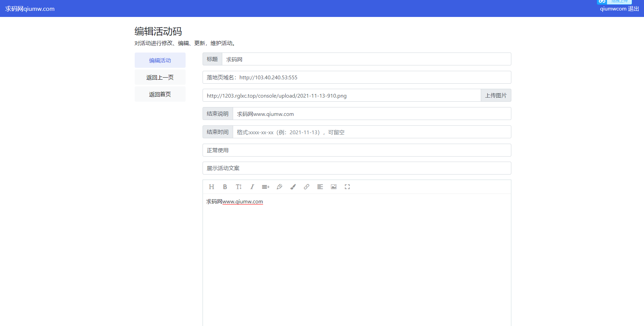Insert a hyperlink with the link icon
Image resolution: width=644 pixels, height=326 pixels.
(x=306, y=187)
